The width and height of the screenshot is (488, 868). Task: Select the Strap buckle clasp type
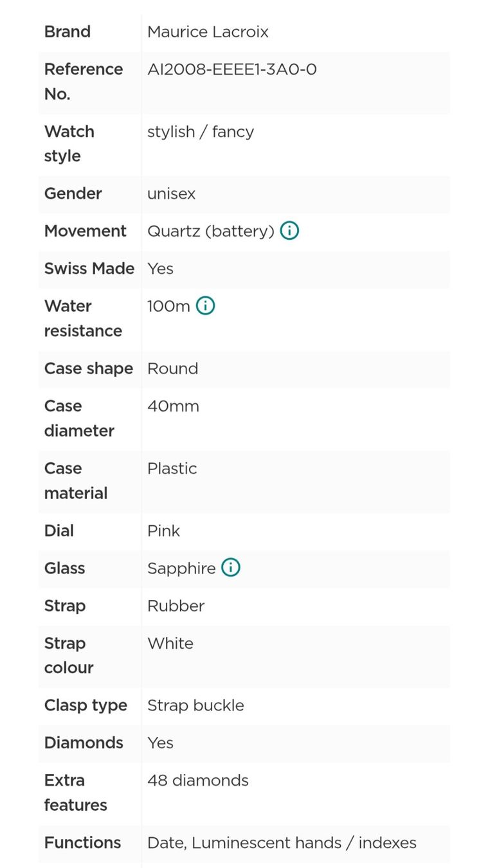195,705
